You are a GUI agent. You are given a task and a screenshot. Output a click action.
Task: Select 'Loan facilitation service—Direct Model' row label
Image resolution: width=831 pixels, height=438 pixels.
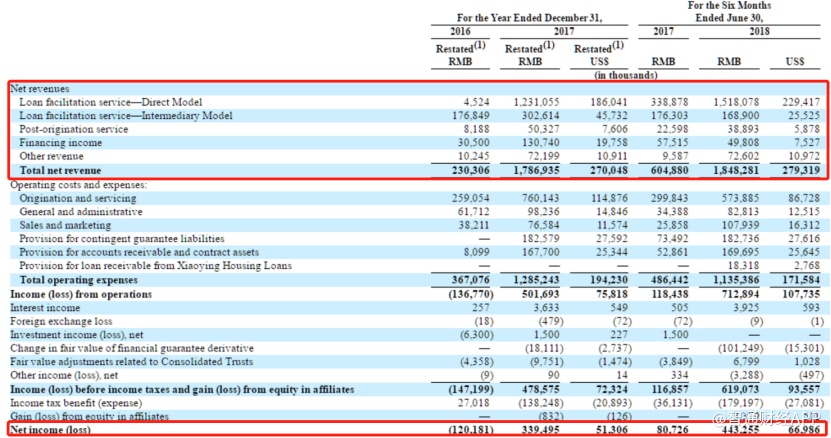click(x=110, y=102)
